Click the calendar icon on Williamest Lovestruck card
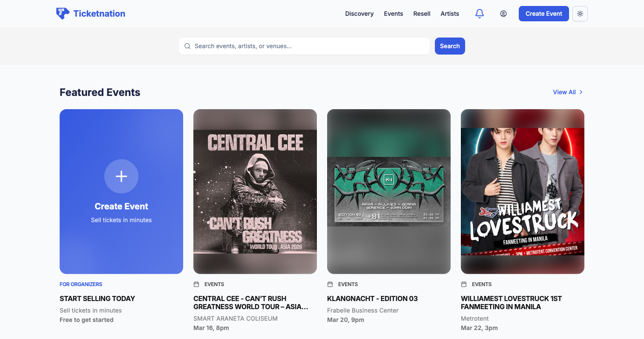Viewport: 644px width, 339px height. (x=464, y=284)
